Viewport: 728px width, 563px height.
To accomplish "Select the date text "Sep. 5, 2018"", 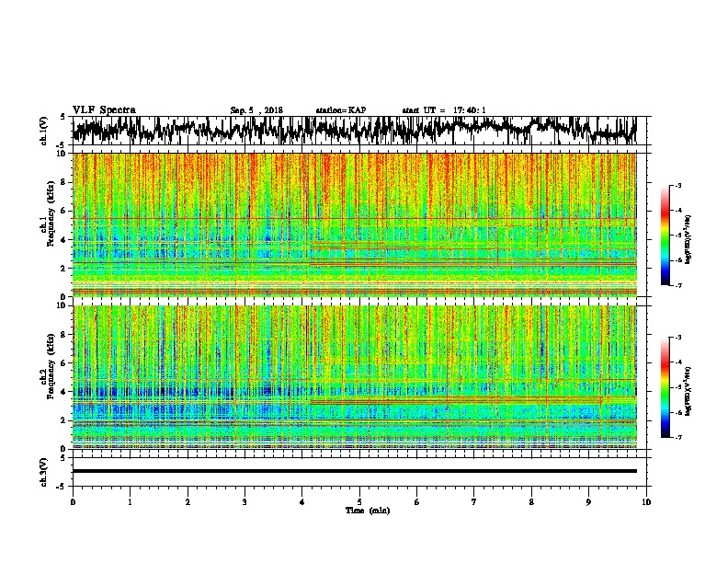I will (256, 110).
